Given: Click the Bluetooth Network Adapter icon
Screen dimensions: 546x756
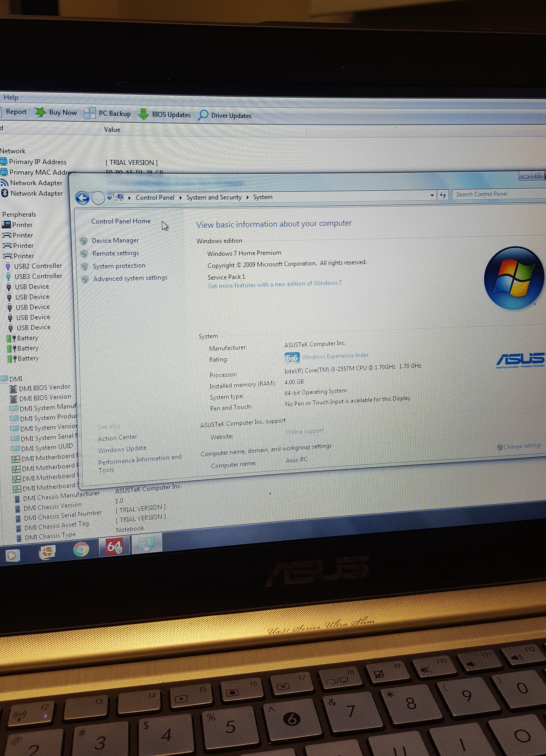Looking at the screenshot, I should click(x=5, y=193).
